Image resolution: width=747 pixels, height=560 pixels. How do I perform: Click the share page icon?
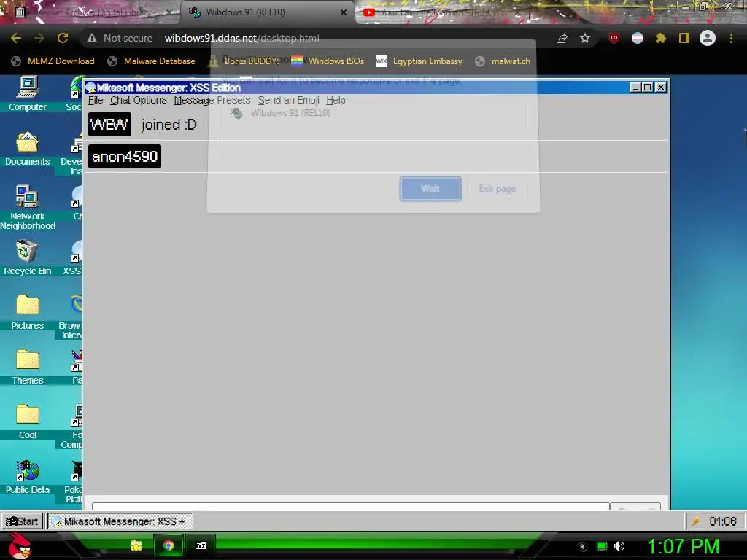pyautogui.click(x=562, y=38)
